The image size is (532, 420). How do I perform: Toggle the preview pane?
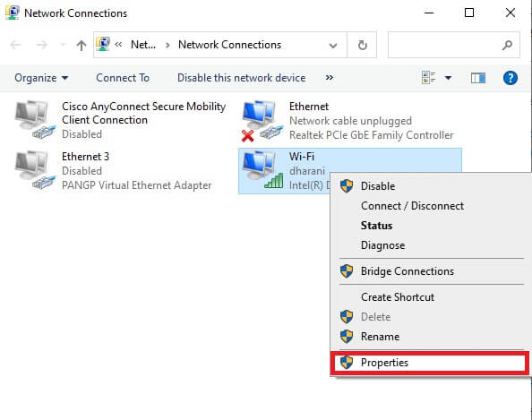coord(478,78)
